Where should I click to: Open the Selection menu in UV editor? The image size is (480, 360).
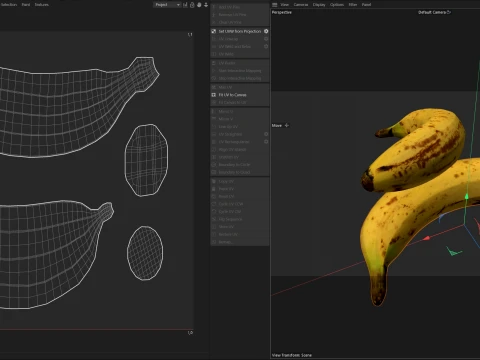(x=8, y=5)
